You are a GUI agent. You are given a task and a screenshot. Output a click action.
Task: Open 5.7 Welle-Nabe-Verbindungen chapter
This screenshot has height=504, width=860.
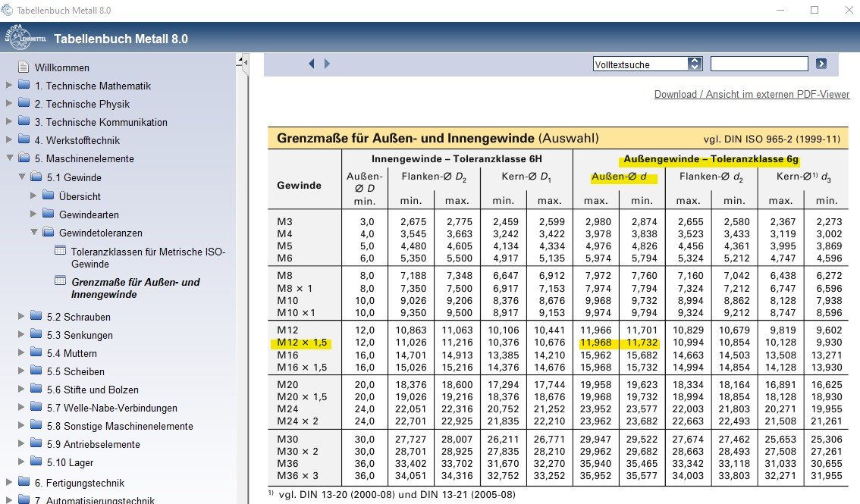112,408
